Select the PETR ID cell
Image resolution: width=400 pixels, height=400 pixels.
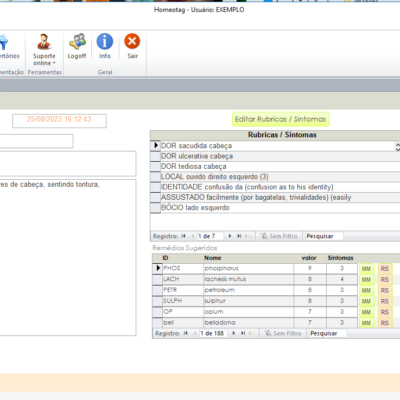(x=183, y=290)
